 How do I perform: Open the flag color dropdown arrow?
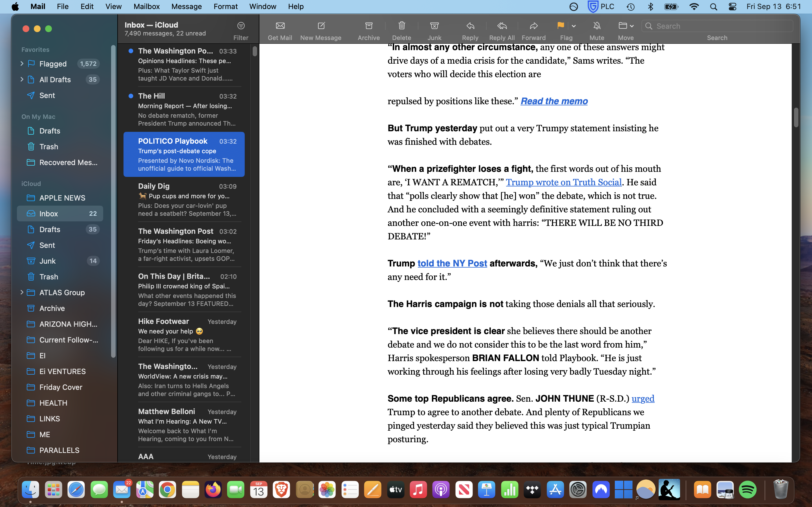click(574, 26)
